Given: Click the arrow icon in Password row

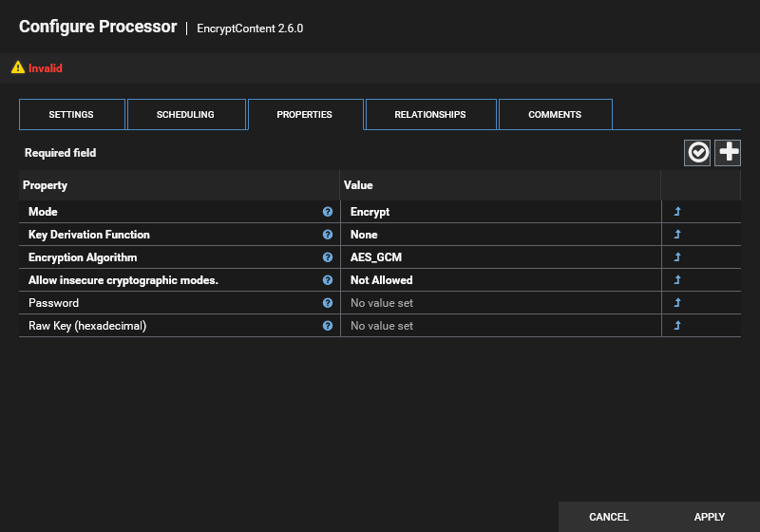Looking at the screenshot, I should pos(677,302).
